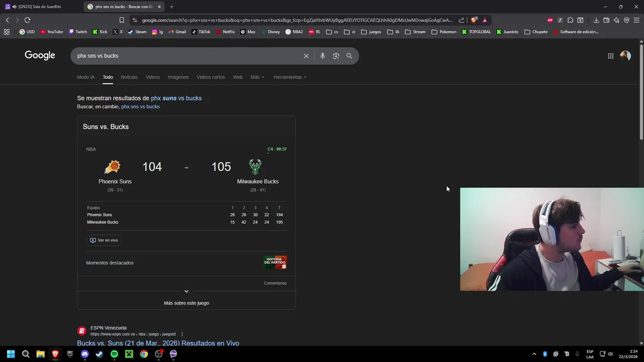Reload the current page
644x362 pixels.
pyautogui.click(x=27, y=20)
